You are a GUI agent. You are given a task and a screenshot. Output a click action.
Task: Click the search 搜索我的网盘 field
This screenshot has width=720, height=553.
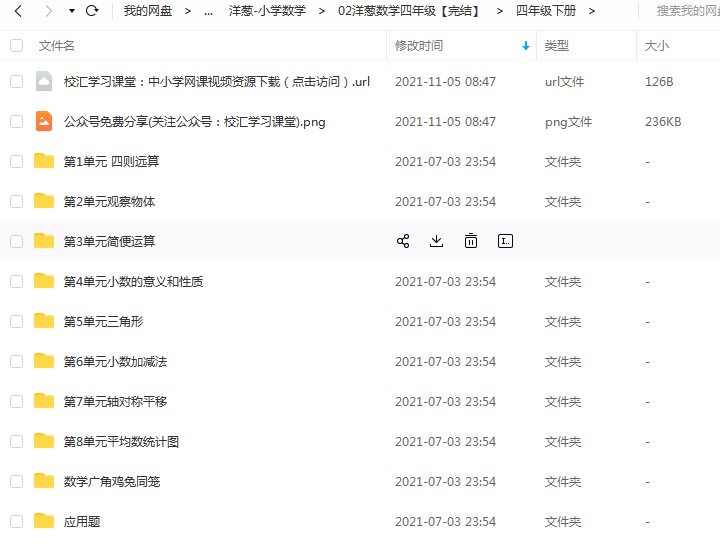pyautogui.click(x=687, y=11)
